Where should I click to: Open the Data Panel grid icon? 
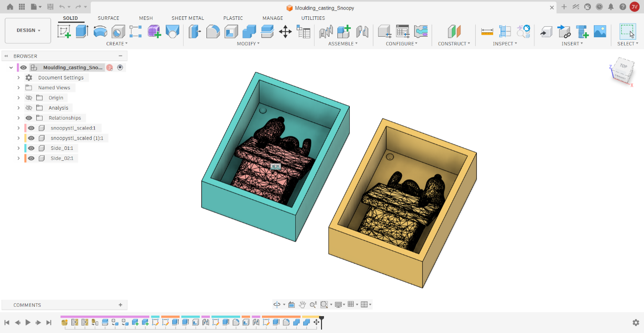(x=21, y=7)
